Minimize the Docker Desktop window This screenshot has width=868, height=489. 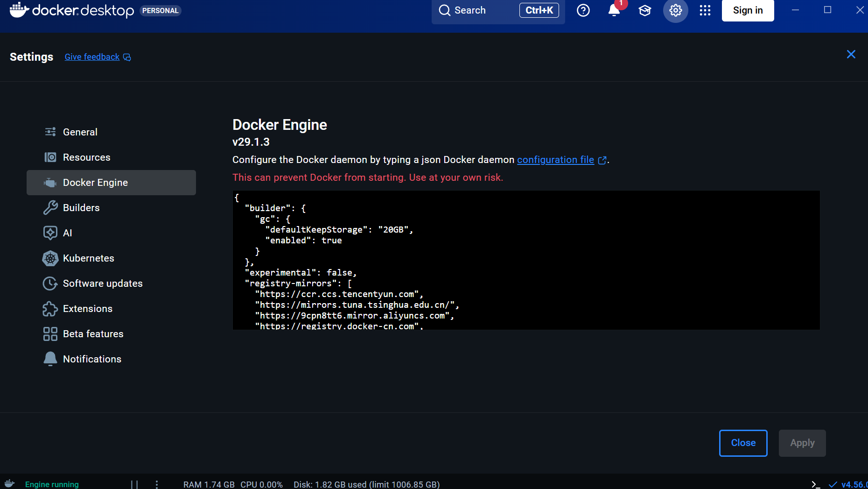pyautogui.click(x=795, y=10)
